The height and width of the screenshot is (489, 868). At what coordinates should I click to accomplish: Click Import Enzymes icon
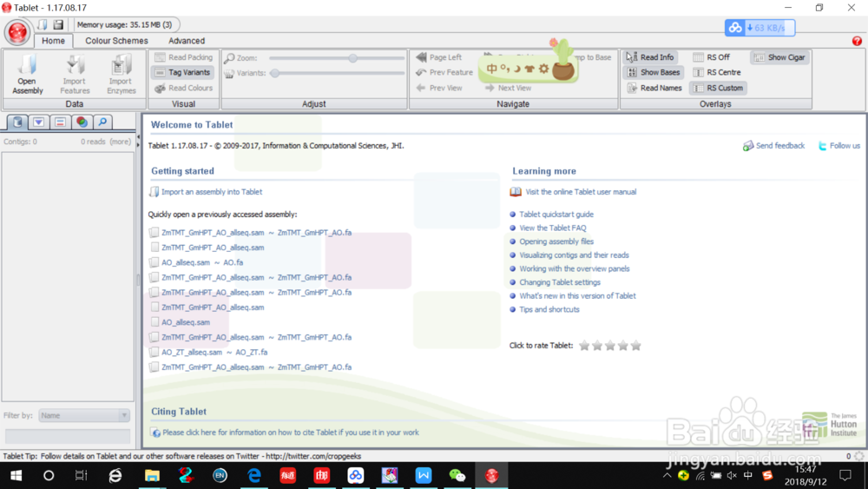122,74
